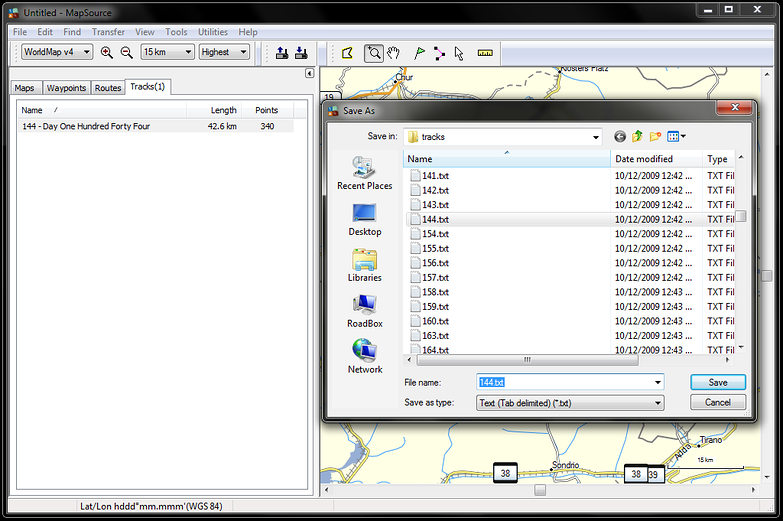Viewport: 783px width, 521px height.
Task: Open the WorldMap v4 product dropdown
Action: (57, 52)
